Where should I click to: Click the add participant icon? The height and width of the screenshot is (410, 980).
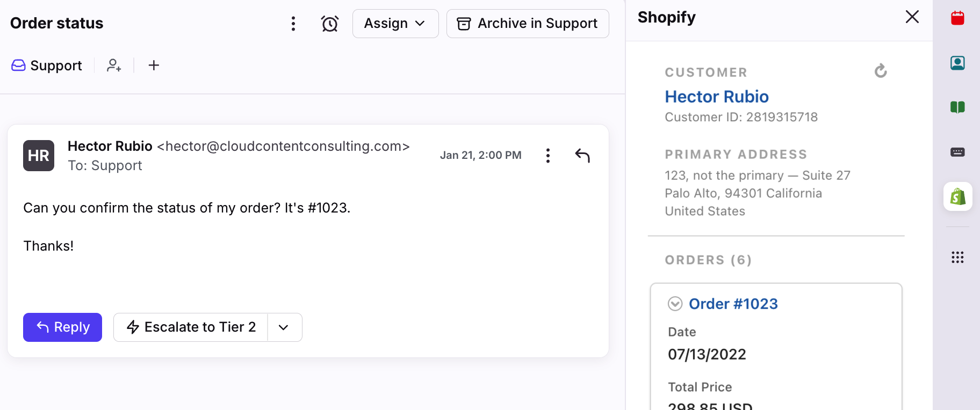pyautogui.click(x=114, y=65)
